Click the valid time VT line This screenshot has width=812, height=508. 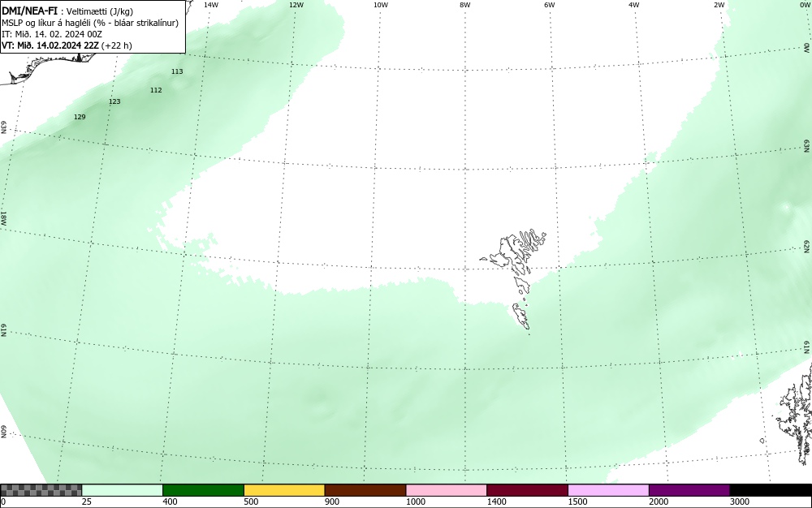click(67, 45)
